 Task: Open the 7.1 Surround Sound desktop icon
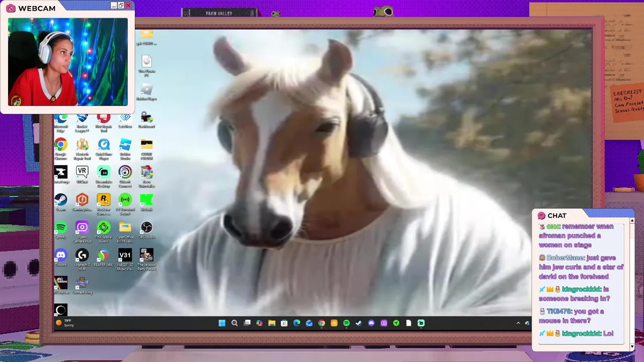tap(125, 204)
